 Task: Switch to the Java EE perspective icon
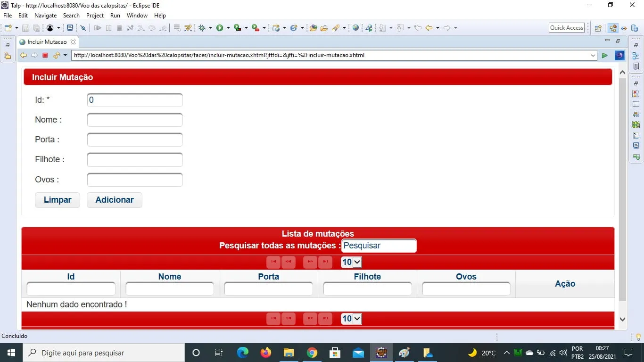pos(613,28)
